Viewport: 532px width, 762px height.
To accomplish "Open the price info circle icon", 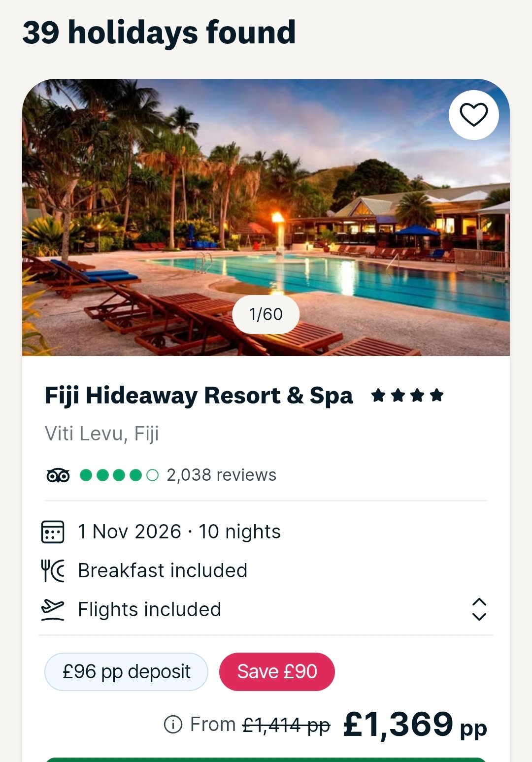I will [x=173, y=725].
